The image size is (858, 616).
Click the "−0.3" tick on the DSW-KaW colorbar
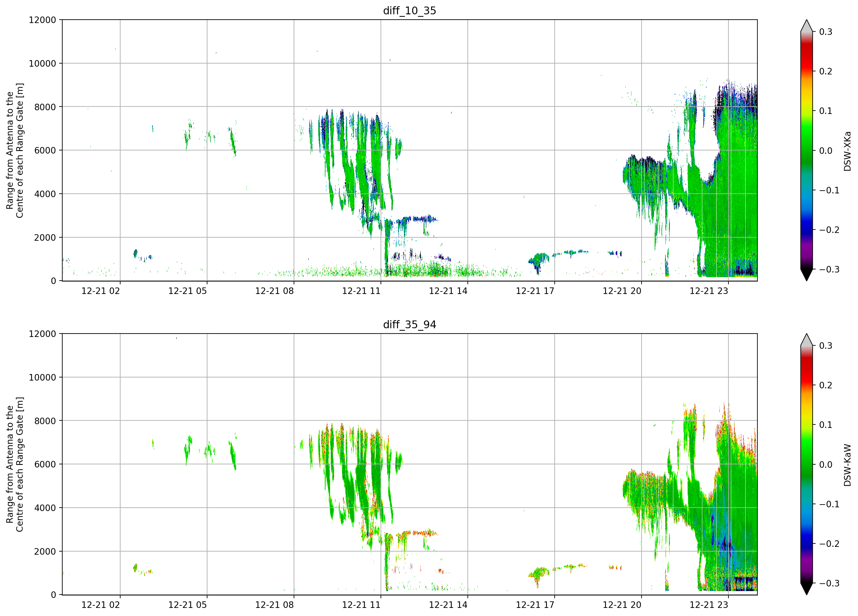(x=829, y=583)
